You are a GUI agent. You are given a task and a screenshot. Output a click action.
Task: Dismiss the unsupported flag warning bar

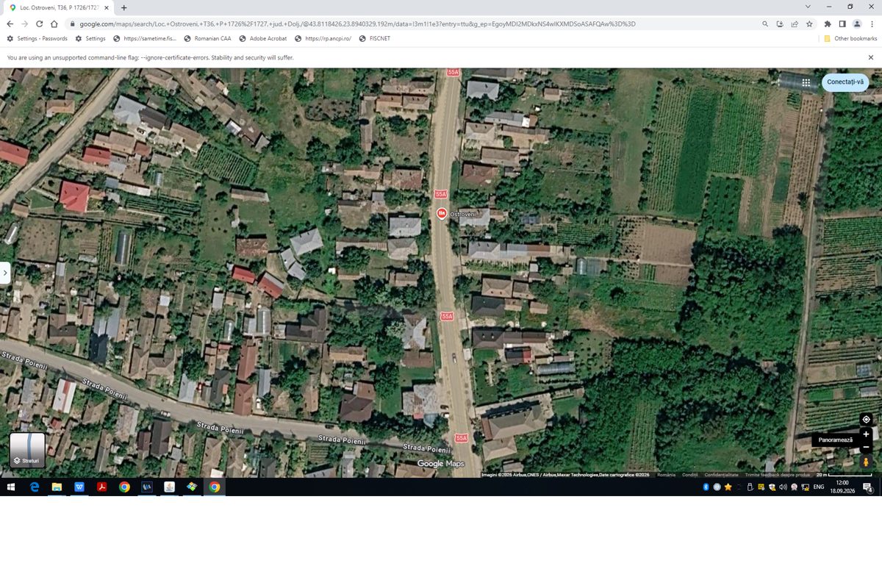tap(871, 57)
